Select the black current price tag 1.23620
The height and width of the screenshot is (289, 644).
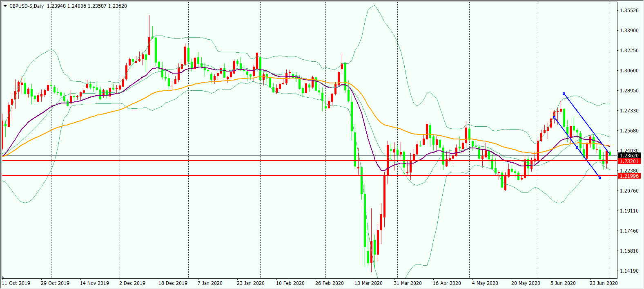pyautogui.click(x=629, y=155)
